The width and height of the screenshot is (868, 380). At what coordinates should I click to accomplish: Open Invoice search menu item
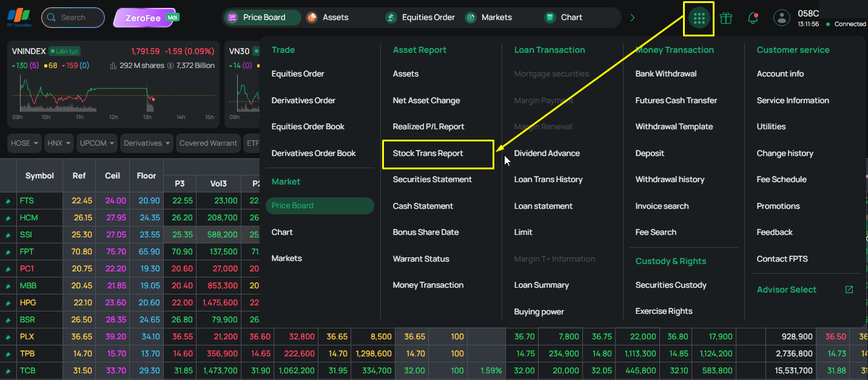pyautogui.click(x=662, y=206)
